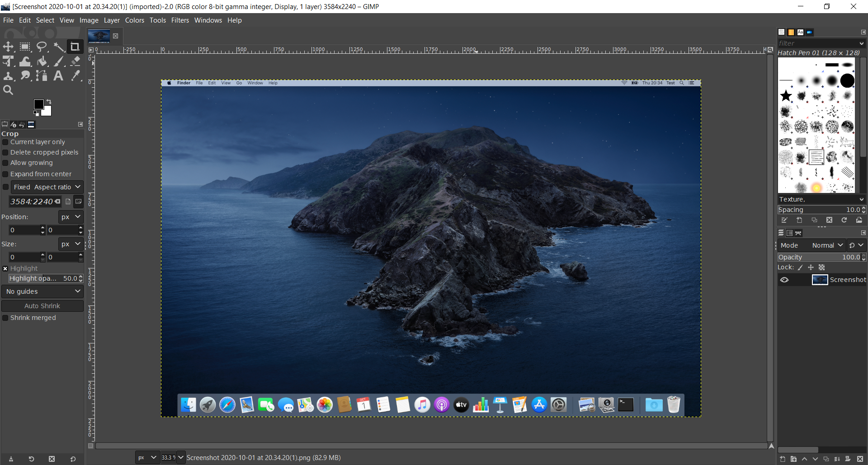
Task: Enable the Current layer only checkbox
Action: tap(5, 142)
